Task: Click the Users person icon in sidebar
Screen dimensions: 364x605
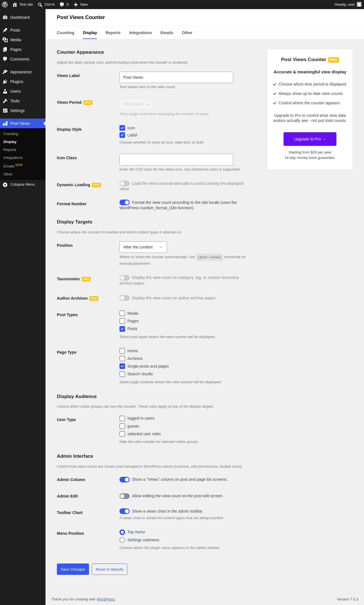Action: click(5, 91)
